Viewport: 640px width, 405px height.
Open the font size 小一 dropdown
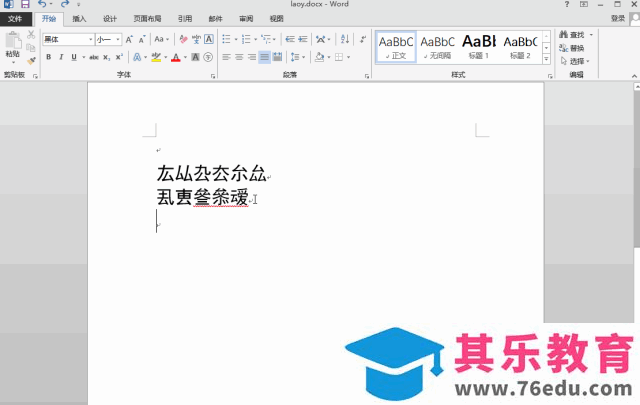pyautogui.click(x=118, y=40)
